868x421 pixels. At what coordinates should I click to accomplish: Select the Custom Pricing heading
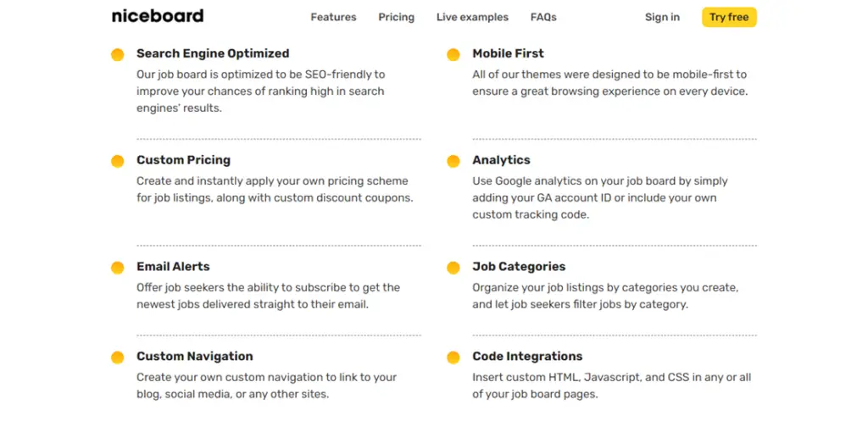(x=183, y=160)
